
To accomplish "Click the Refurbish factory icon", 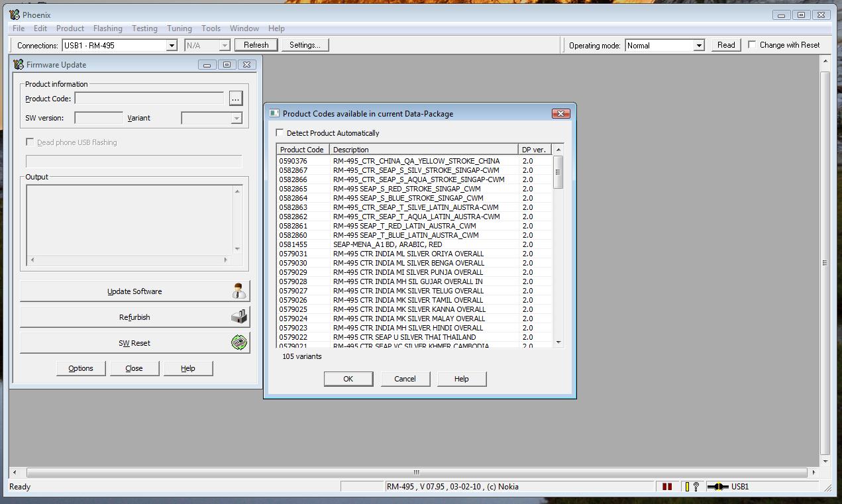I will point(239,317).
